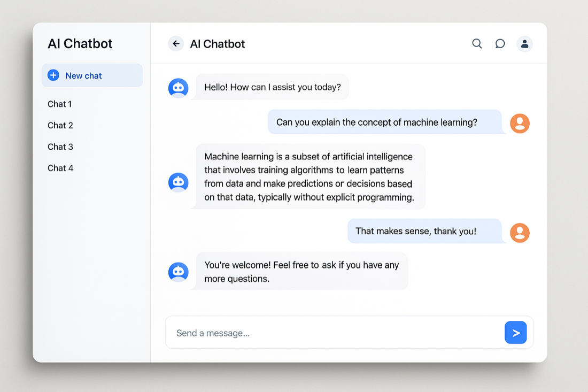Start a New chat
This screenshot has width=588, height=392.
point(92,75)
